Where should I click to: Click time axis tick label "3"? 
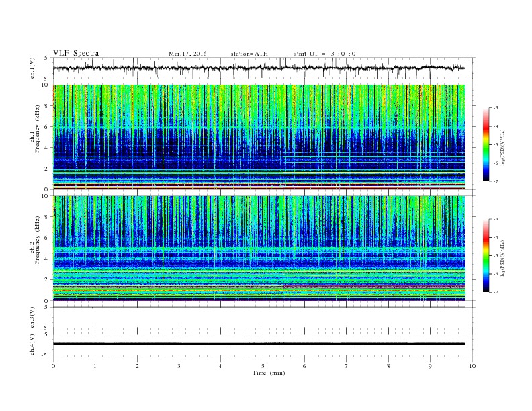(179, 366)
